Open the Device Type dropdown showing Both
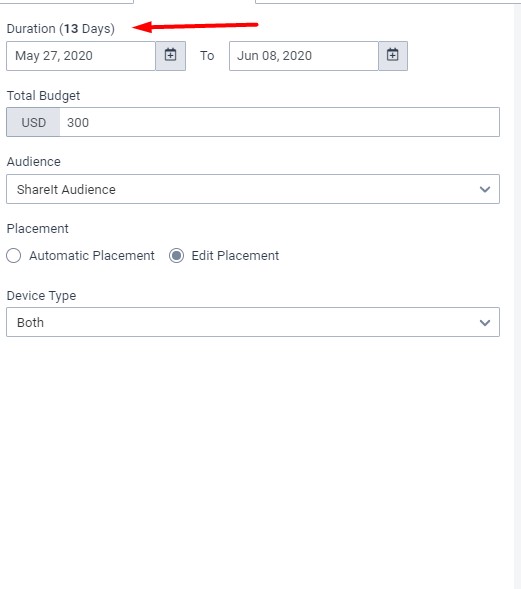Screen dimensions: 521x589 click(253, 322)
